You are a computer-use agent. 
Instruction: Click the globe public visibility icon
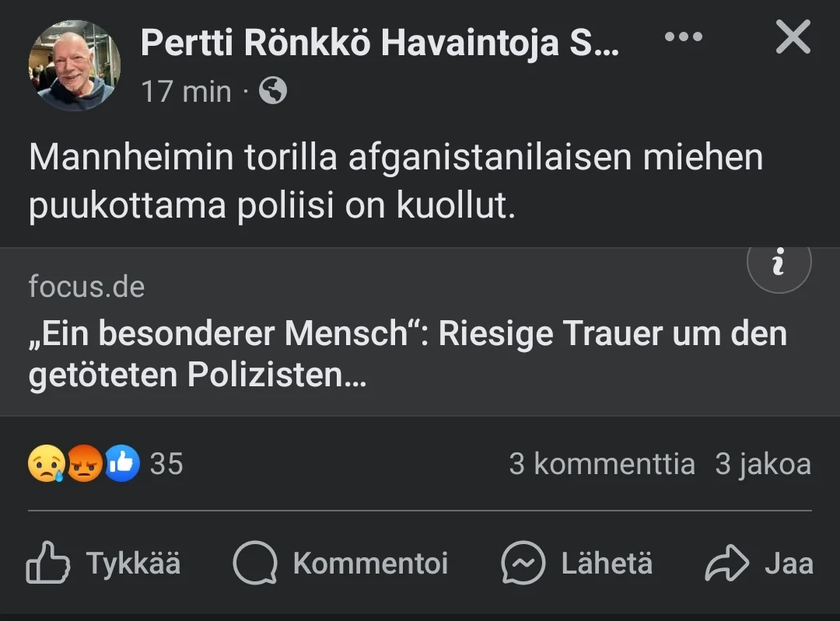(x=273, y=92)
